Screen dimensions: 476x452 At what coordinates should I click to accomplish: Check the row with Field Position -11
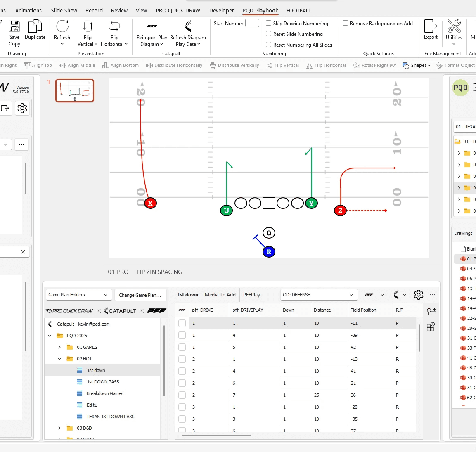(x=182, y=323)
